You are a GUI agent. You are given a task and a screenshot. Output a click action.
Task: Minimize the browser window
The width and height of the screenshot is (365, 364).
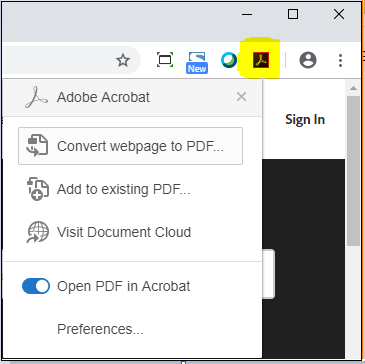click(247, 14)
